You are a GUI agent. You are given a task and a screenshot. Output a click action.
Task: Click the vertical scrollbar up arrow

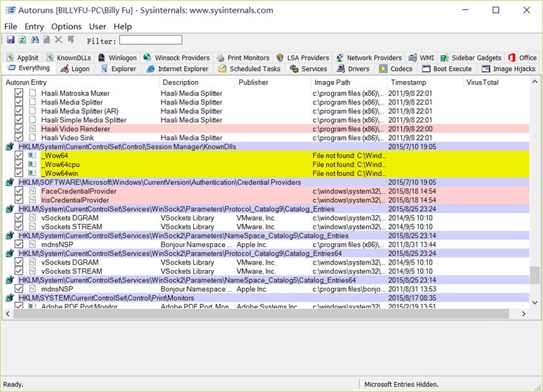(x=534, y=82)
